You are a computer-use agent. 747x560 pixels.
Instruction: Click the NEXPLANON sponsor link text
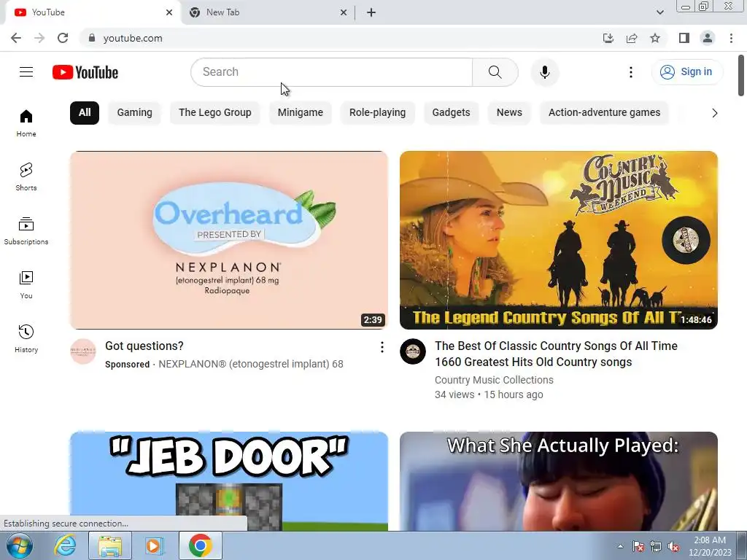(251, 365)
